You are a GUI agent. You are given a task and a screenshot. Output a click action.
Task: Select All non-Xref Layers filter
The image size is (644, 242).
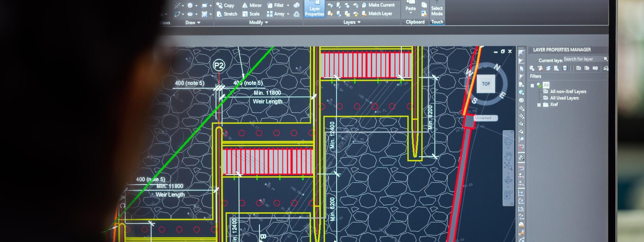(x=568, y=92)
